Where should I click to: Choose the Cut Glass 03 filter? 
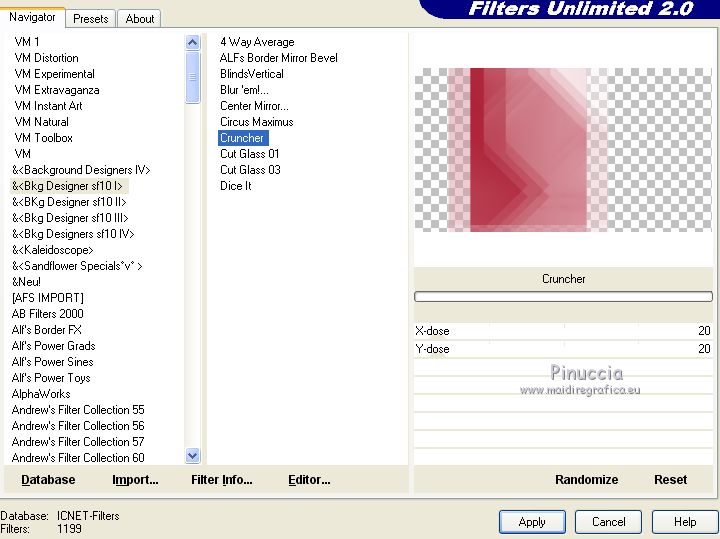click(250, 170)
